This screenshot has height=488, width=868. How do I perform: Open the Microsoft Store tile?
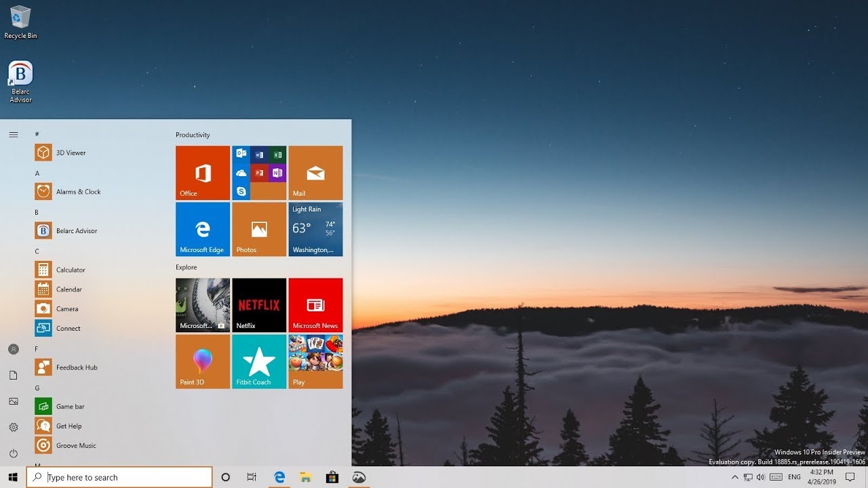203,305
